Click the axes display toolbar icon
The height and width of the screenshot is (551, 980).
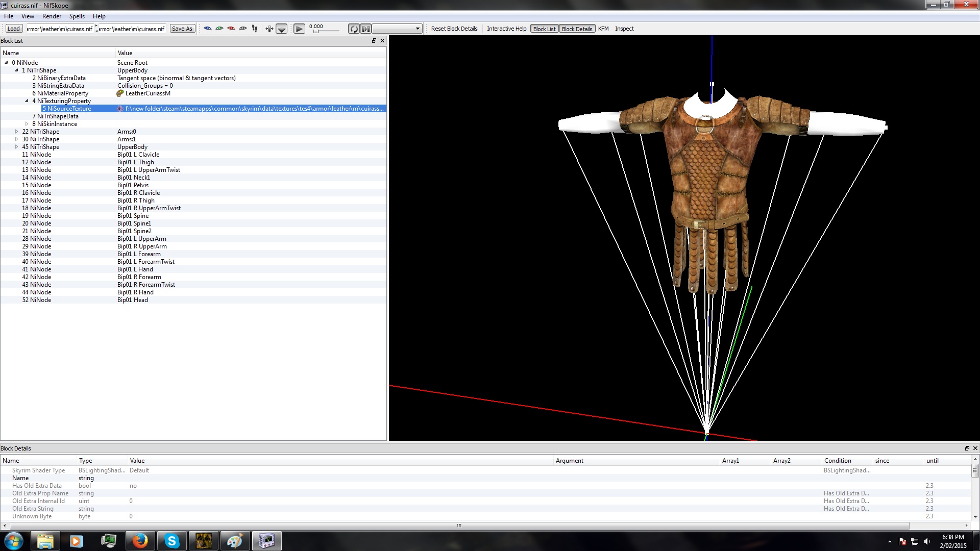(x=269, y=29)
